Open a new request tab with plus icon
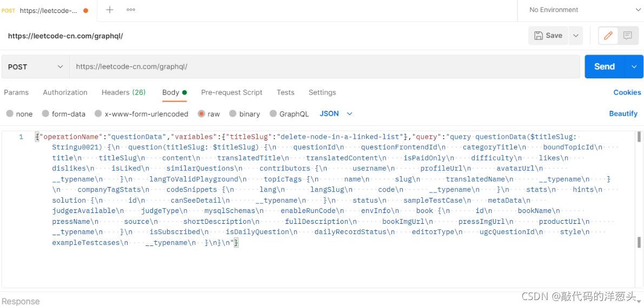The image size is (644, 306). pyautogui.click(x=110, y=10)
